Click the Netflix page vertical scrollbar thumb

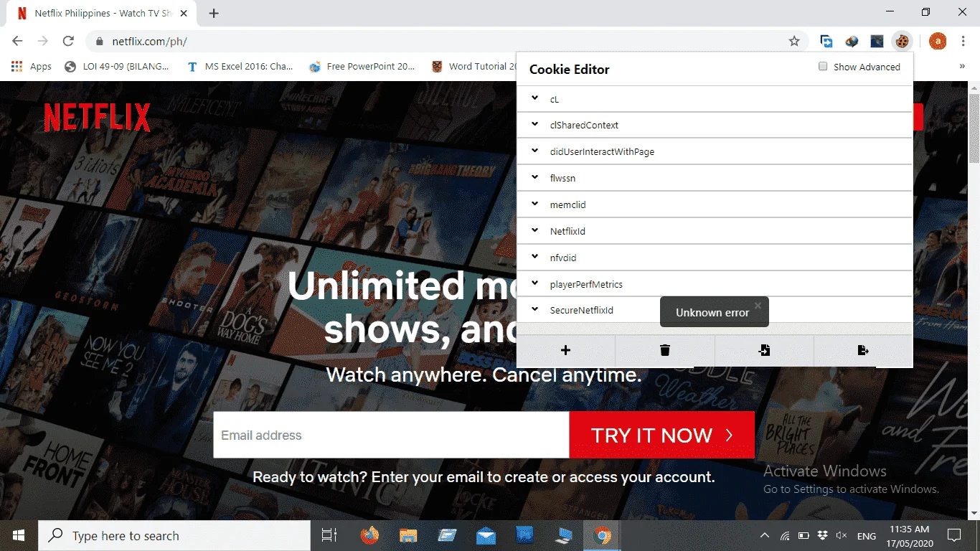pos(974,129)
